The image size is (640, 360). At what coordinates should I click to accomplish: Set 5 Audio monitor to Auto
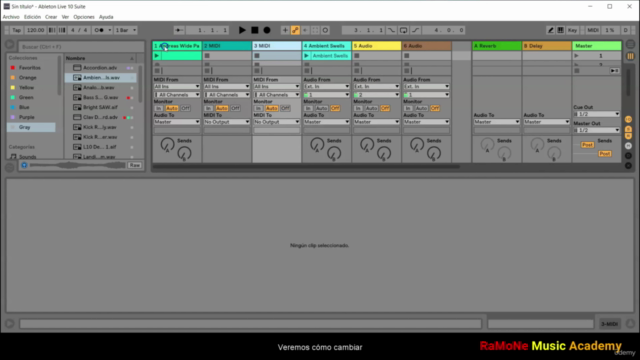coord(371,109)
